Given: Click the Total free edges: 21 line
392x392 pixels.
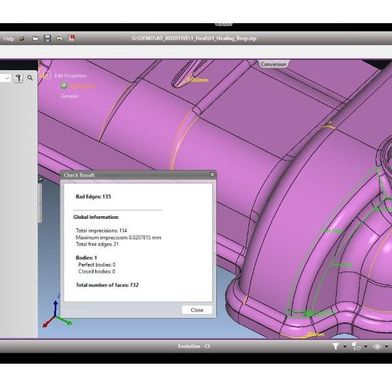Looking at the screenshot, I should (97, 244).
